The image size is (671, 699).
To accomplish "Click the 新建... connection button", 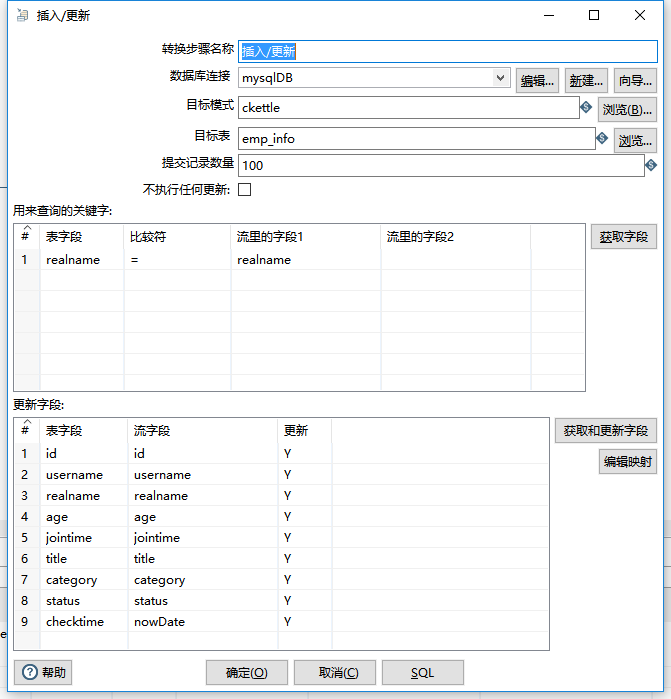I will (586, 81).
